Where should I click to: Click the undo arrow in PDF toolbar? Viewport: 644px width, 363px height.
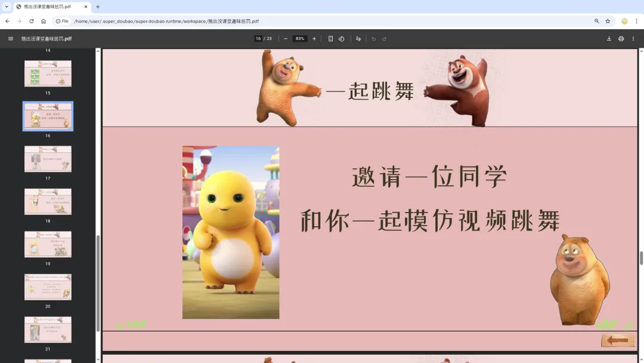(373, 39)
